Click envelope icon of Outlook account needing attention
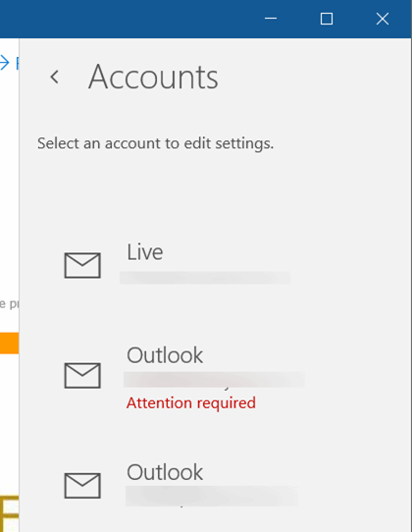Image resolution: width=412 pixels, height=532 pixels. click(82, 375)
